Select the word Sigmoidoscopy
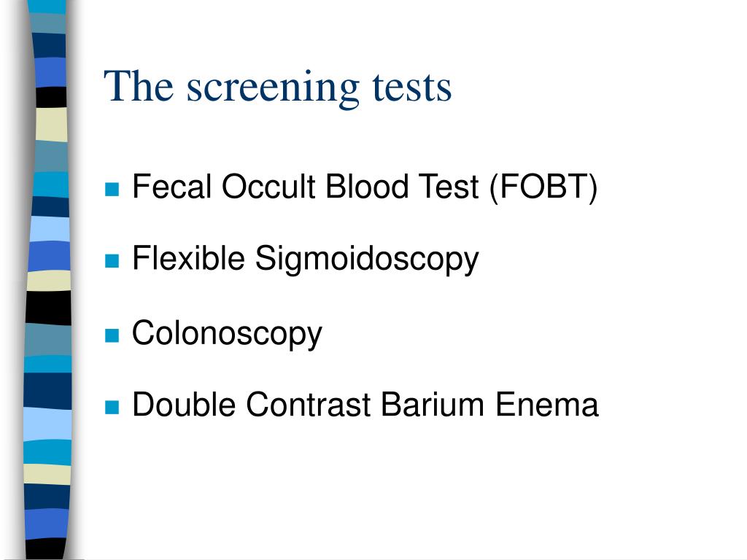The height and width of the screenshot is (560, 747). (367, 260)
